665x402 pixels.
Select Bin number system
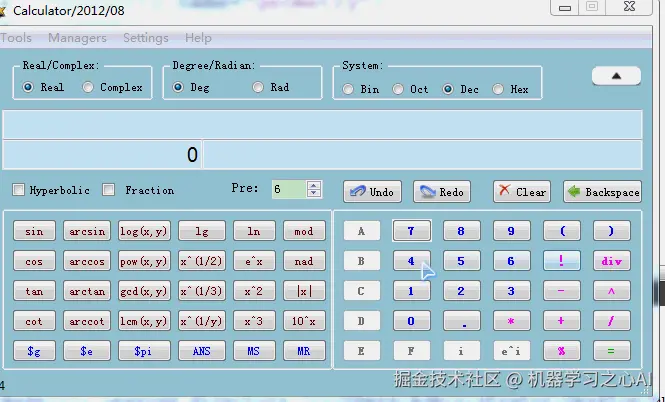coord(348,89)
